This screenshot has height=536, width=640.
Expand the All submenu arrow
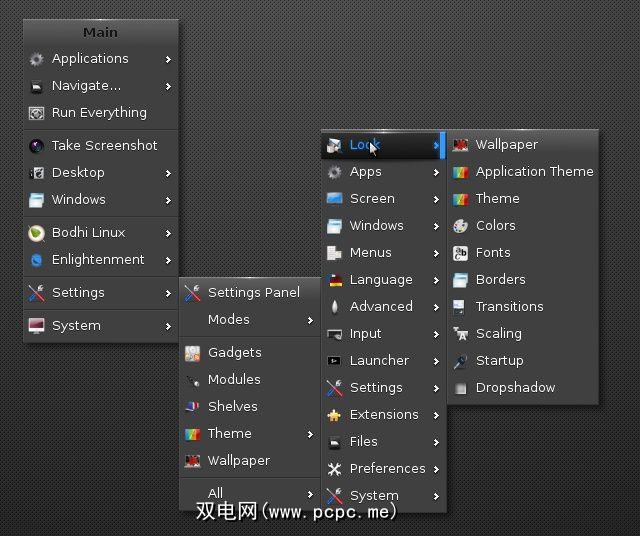pyautogui.click(x=310, y=494)
